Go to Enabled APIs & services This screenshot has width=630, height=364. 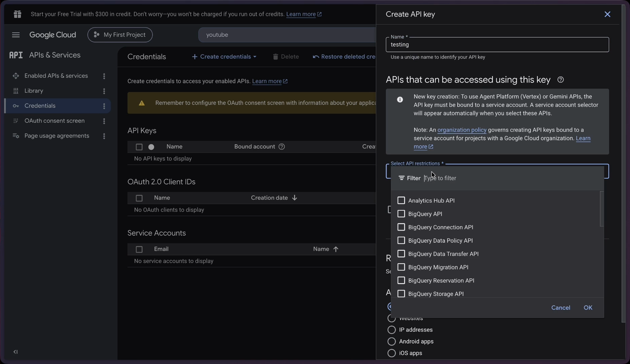56,76
